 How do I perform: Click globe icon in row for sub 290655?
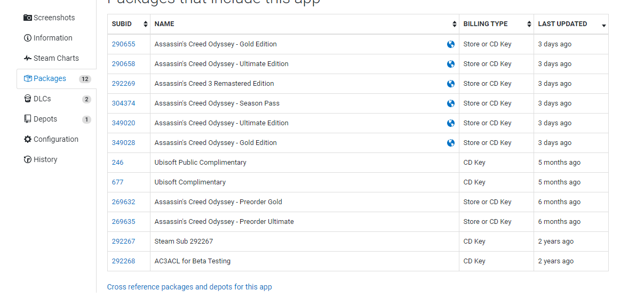tap(451, 44)
